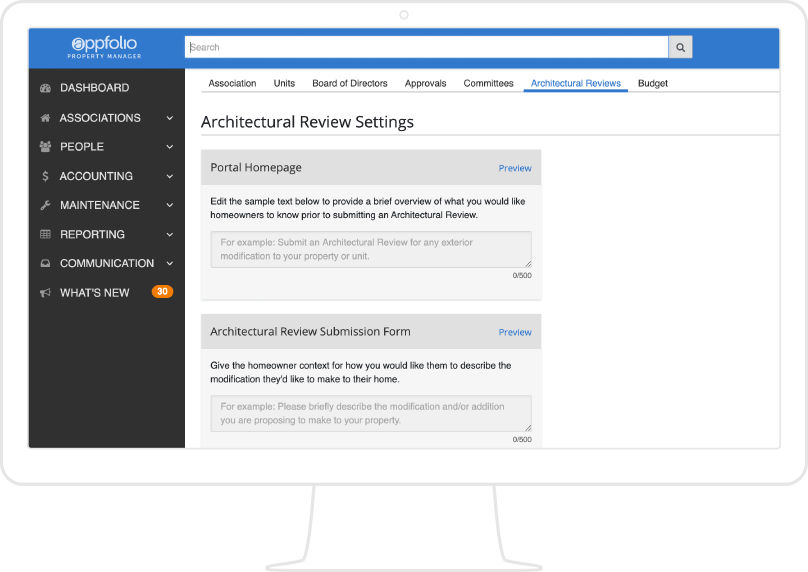Select the Architectural Reviews tab

pyautogui.click(x=576, y=83)
